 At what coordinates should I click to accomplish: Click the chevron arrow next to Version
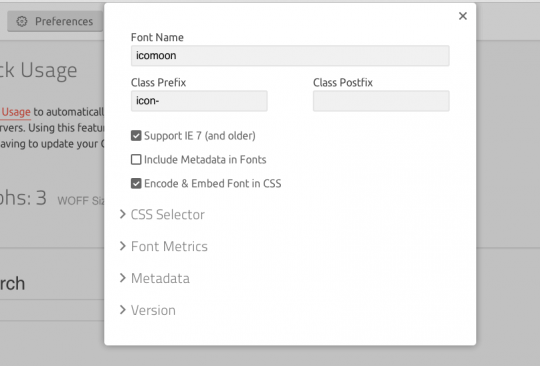point(123,310)
